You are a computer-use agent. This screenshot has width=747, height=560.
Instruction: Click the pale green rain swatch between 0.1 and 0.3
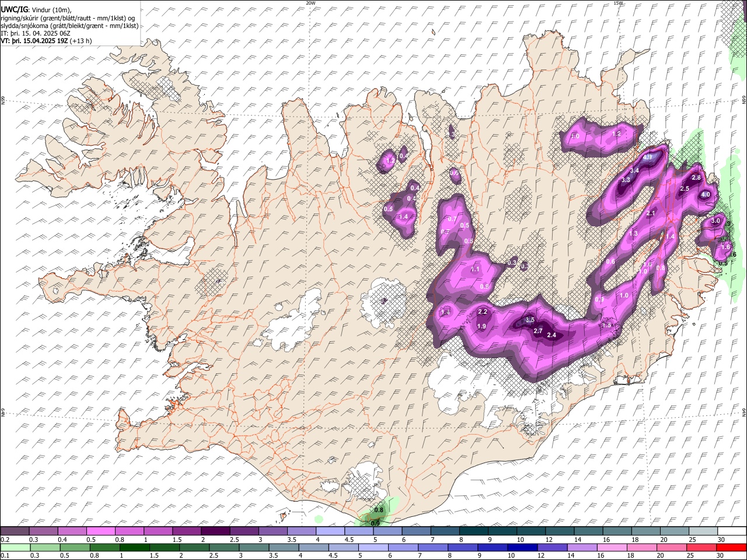[14, 547]
